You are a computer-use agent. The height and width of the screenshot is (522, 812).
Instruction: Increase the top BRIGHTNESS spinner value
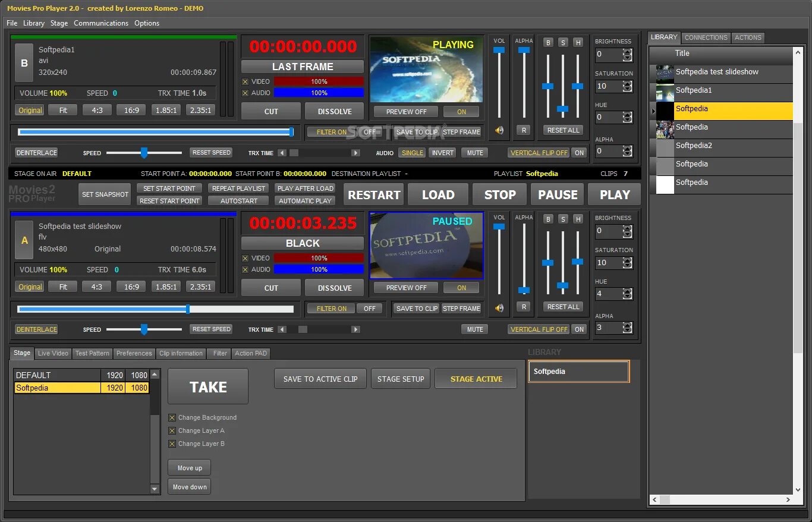coord(627,52)
